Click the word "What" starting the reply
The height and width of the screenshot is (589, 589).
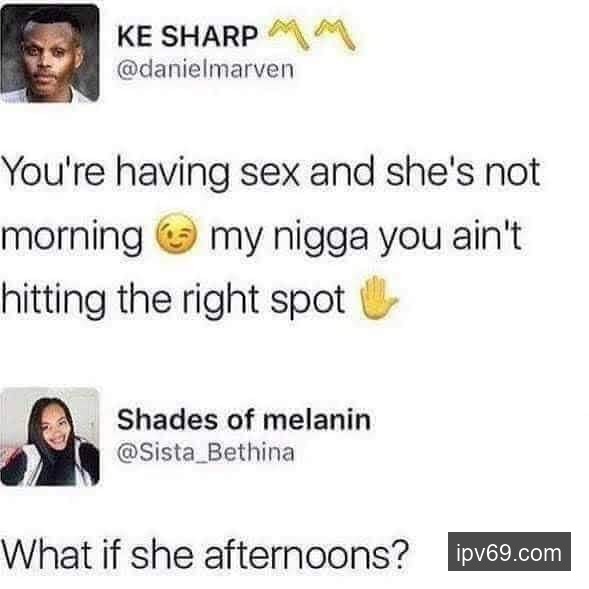[x=47, y=554]
